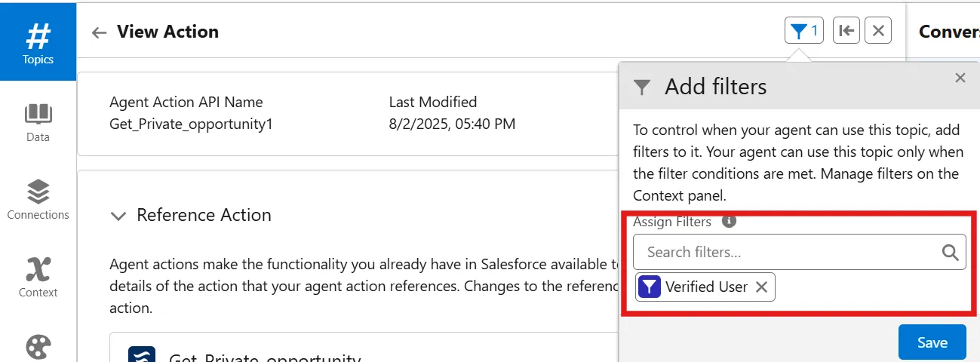Go to Connections in the sidebar
The width and height of the screenshot is (980, 362).
(38, 200)
